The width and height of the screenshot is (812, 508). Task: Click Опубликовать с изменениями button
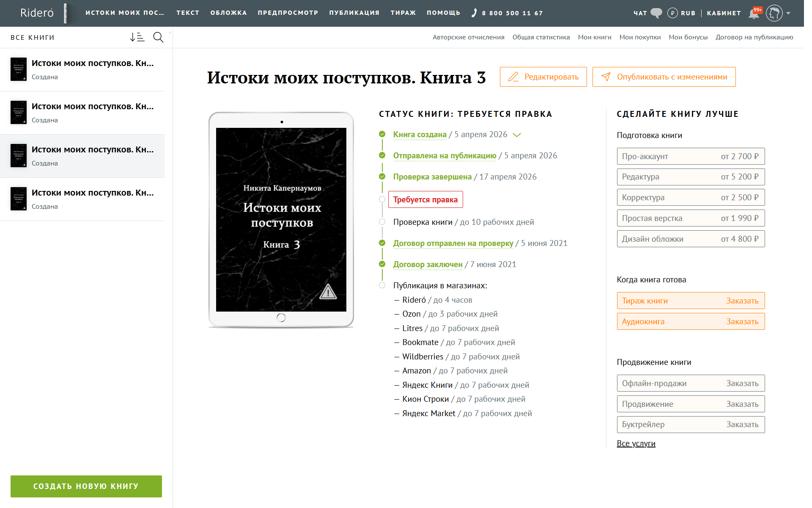click(x=664, y=77)
